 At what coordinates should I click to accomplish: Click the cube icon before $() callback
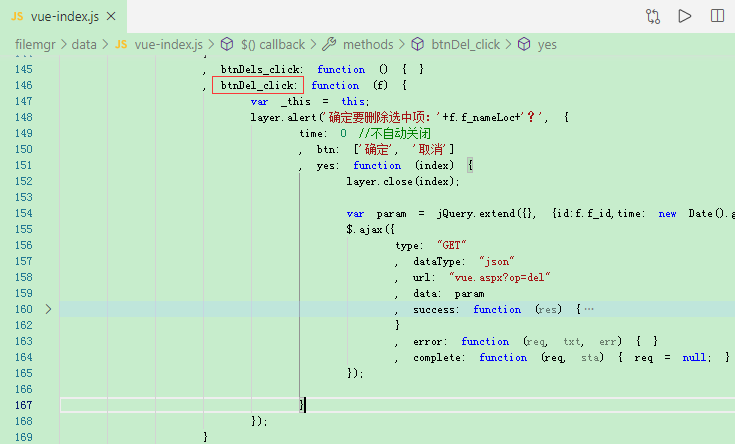coord(227,44)
